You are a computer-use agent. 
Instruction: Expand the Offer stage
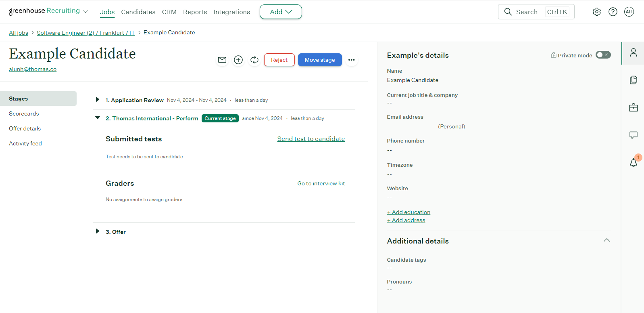click(97, 231)
